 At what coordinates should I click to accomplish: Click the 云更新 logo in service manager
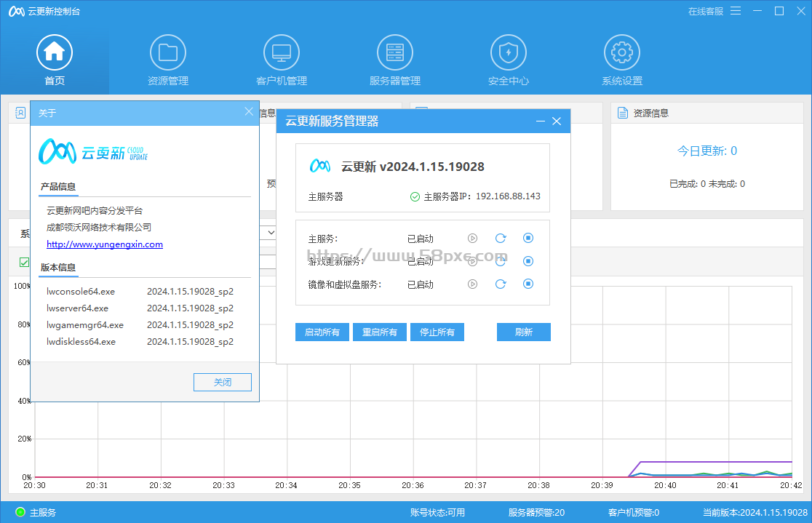[320, 167]
